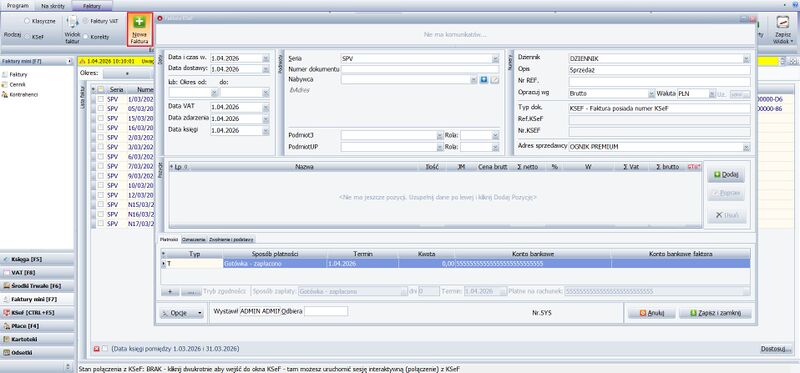Open the Na skróty tab
The width and height of the screenshot is (800, 373).
(x=53, y=6)
